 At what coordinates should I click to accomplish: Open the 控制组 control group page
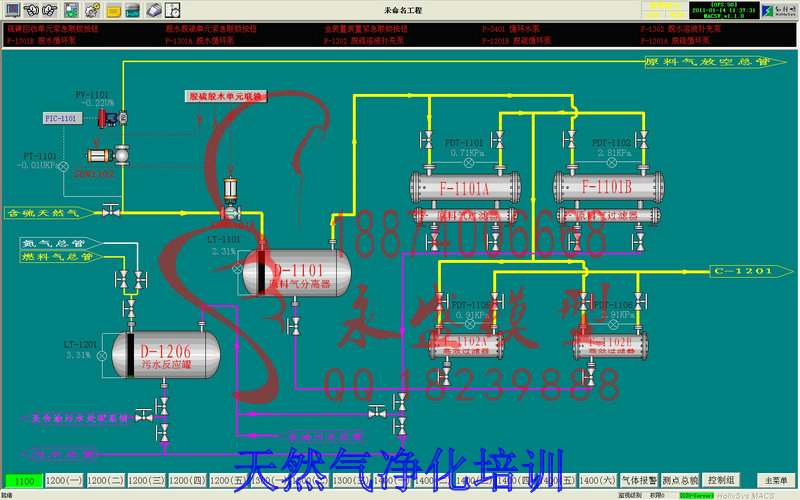[x=721, y=480]
